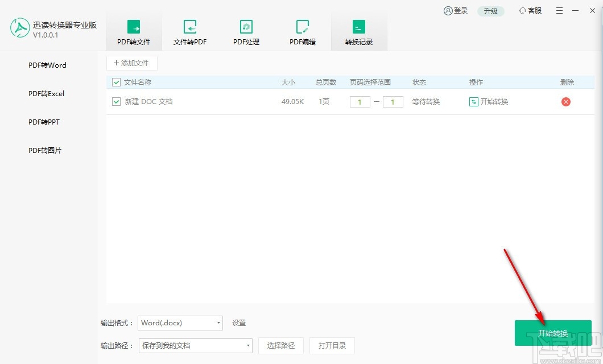
Task: Open the 升级 upgrade link
Action: pos(490,10)
